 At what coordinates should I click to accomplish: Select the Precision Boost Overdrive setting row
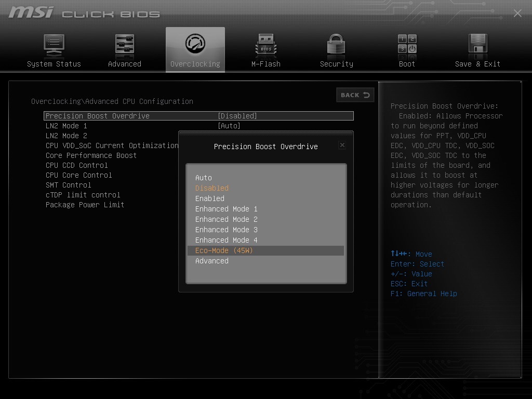tap(198, 116)
